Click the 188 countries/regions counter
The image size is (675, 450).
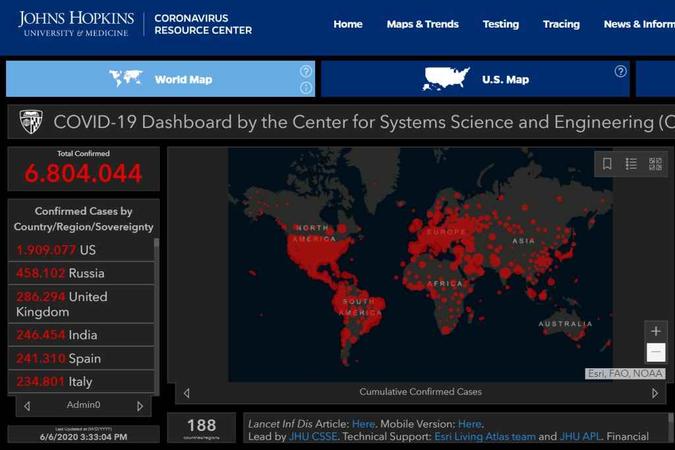[201, 428]
